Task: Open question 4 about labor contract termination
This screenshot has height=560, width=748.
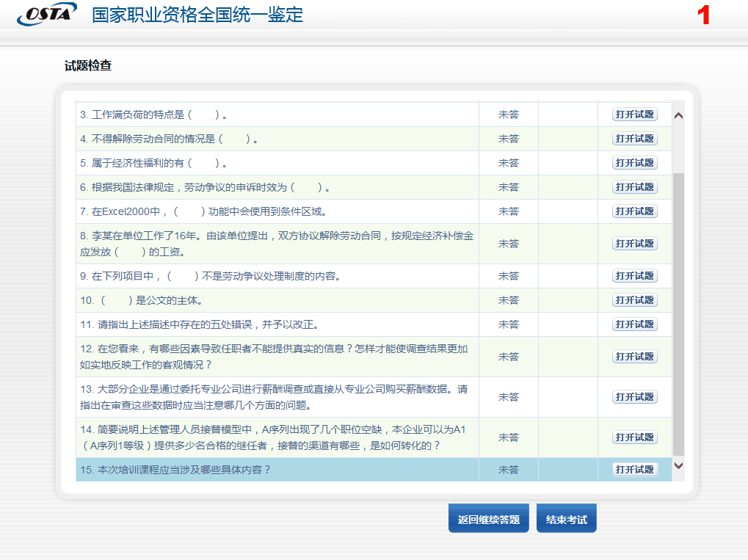Action: click(x=635, y=139)
